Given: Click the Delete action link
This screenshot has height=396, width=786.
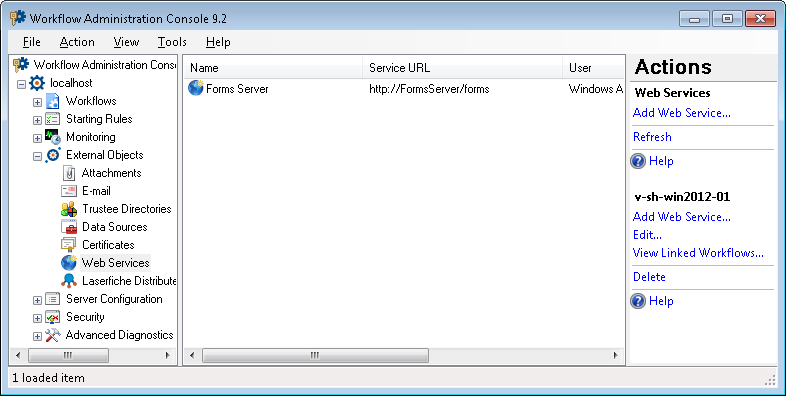Looking at the screenshot, I should tap(649, 277).
